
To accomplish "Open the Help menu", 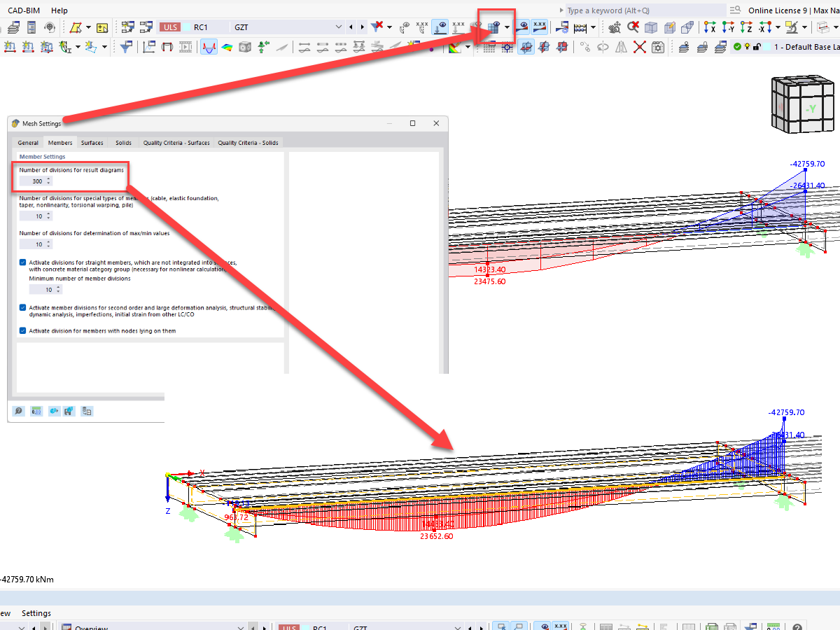I will tap(59, 10).
